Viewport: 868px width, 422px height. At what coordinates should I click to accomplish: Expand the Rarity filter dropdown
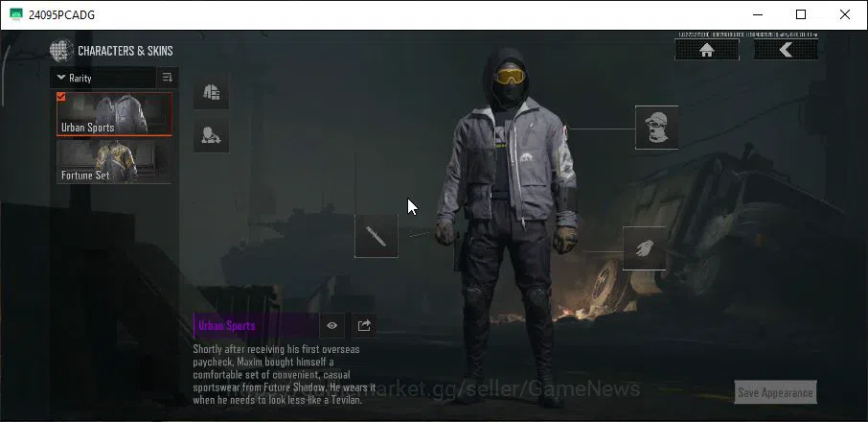(x=103, y=78)
